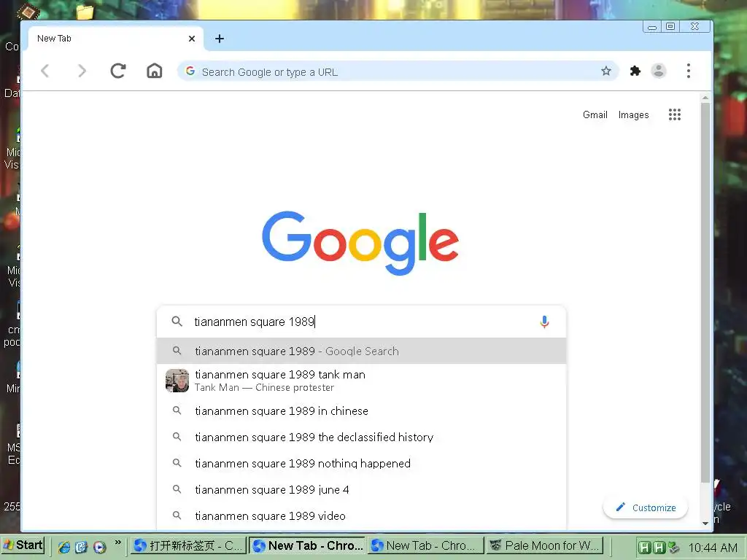Click the pencil icon on Customize

(x=620, y=507)
